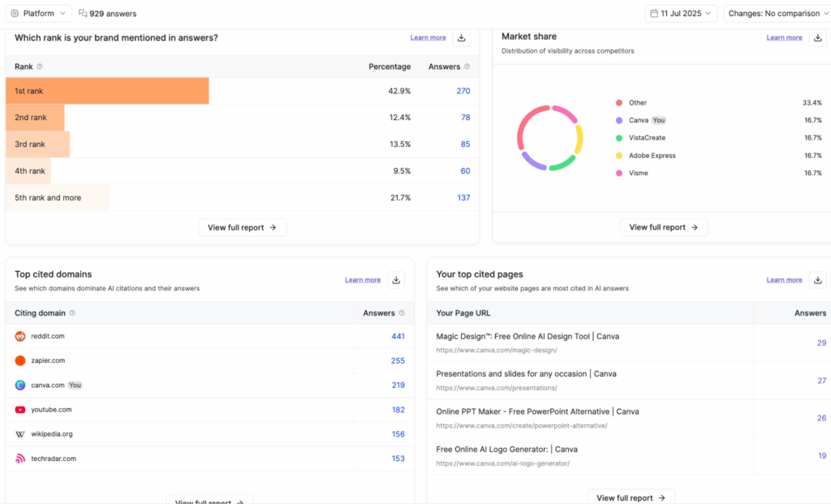This screenshot has height=504, width=831.
Task: Open 29 answers for Magic Design page
Action: [821, 342]
